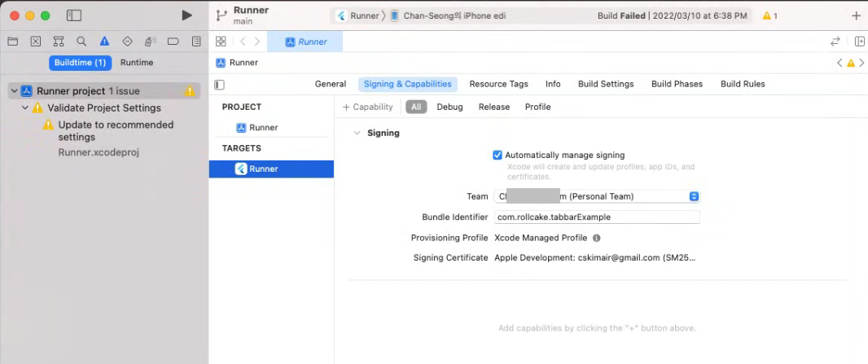Open the Report navigator
The height and width of the screenshot is (364, 868).
click(196, 41)
